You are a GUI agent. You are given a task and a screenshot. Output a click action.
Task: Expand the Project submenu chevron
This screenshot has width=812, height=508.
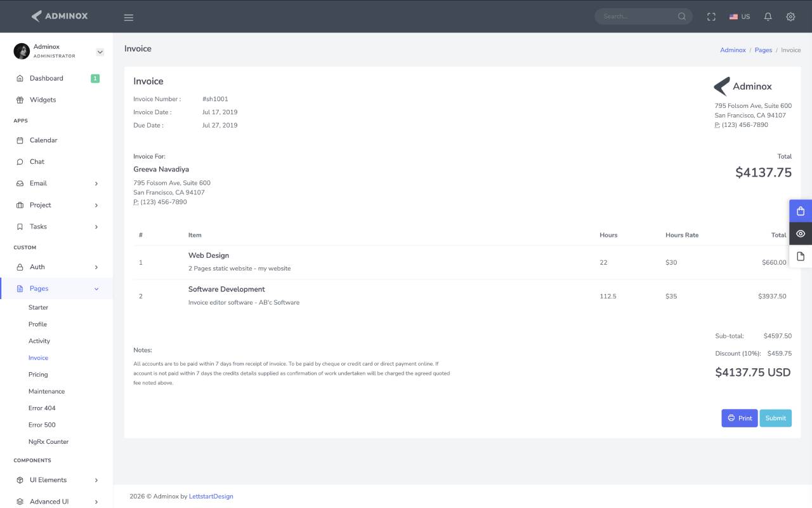tap(96, 205)
